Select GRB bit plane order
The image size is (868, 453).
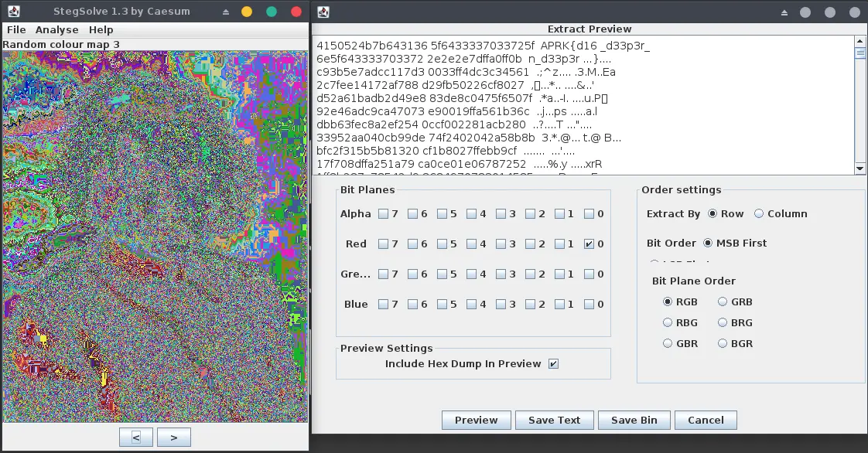coord(723,302)
